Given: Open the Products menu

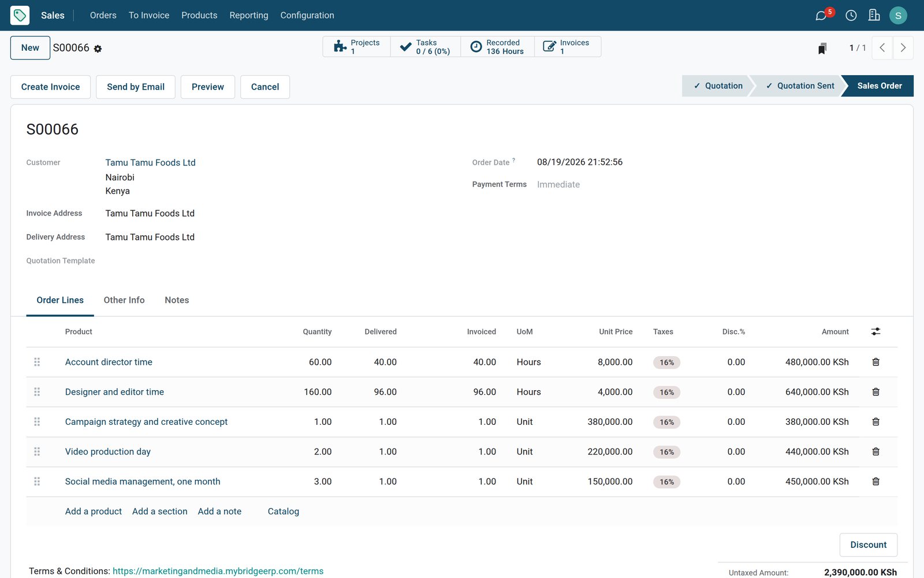Looking at the screenshot, I should 199,16.
